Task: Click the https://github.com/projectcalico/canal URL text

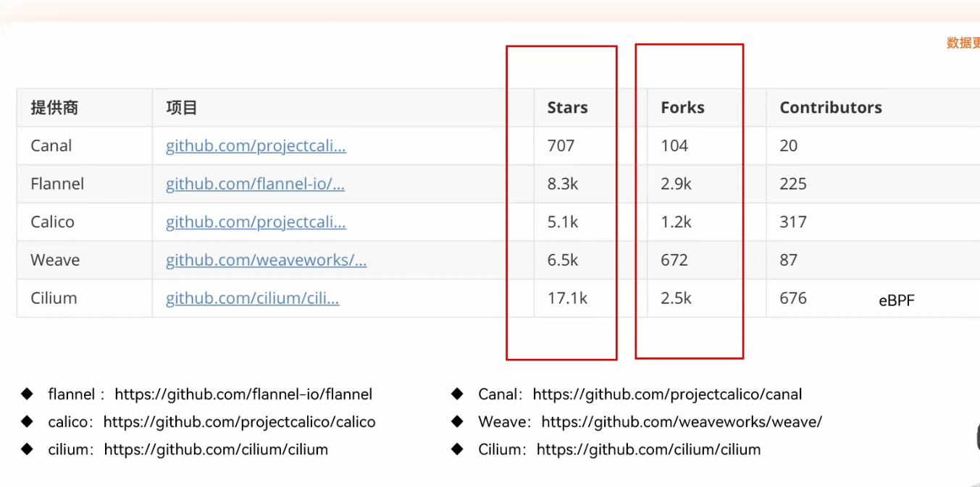Action: pyautogui.click(x=667, y=395)
